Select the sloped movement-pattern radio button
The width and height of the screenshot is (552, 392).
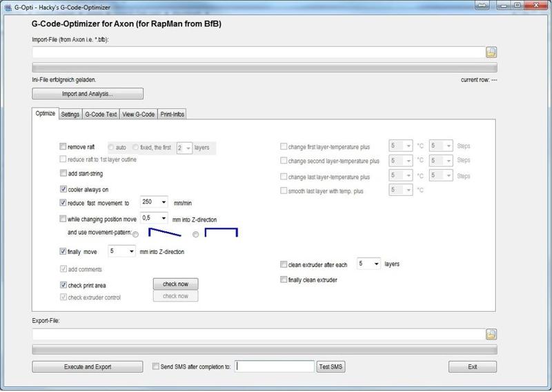(x=135, y=234)
